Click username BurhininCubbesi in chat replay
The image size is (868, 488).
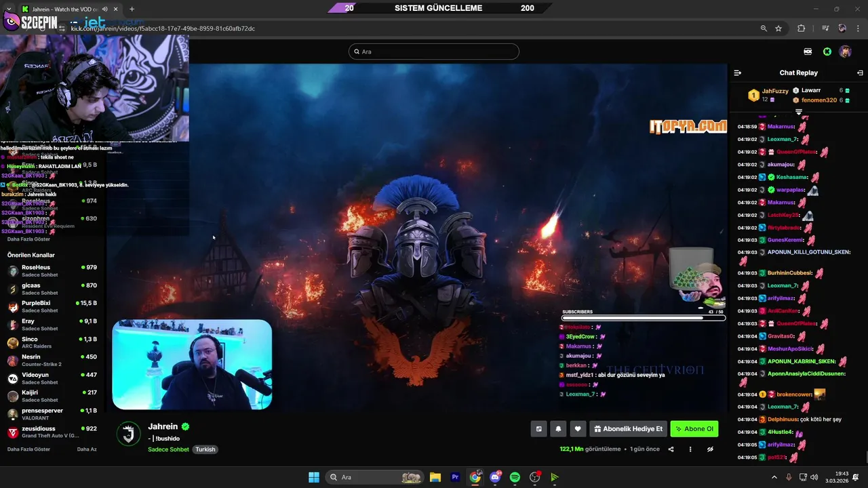(789, 273)
